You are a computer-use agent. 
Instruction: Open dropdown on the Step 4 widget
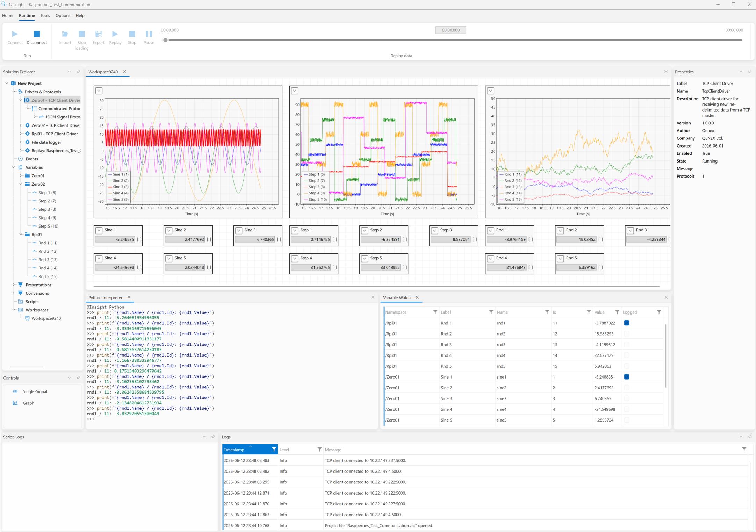[x=295, y=258]
